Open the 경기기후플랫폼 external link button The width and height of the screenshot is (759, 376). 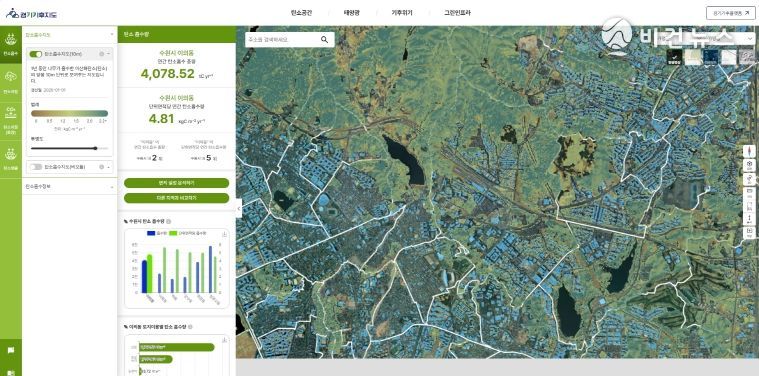[x=730, y=13]
